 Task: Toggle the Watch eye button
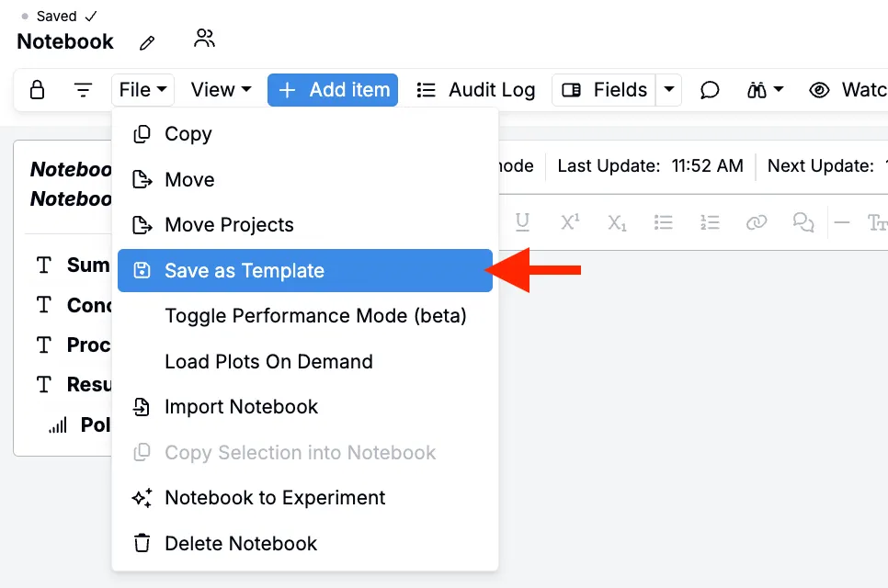(x=848, y=90)
